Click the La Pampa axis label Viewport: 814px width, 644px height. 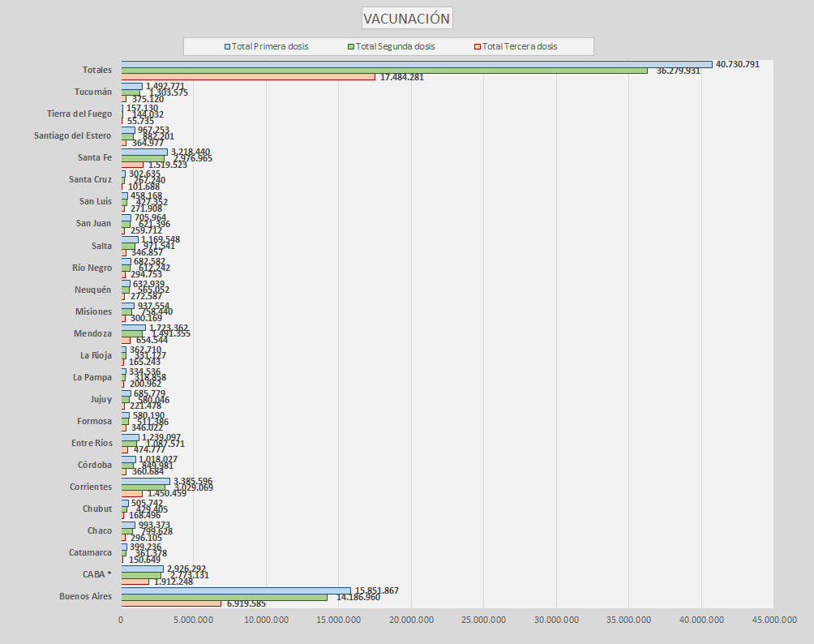tap(92, 377)
